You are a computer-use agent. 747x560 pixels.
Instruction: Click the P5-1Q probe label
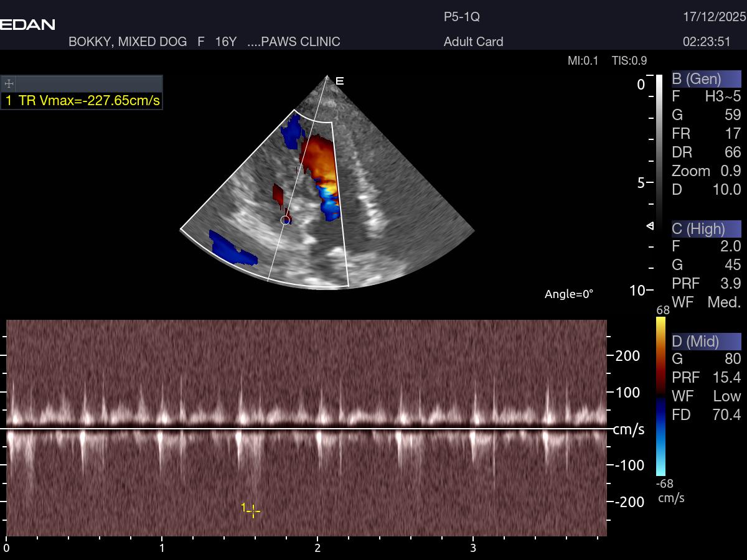coord(461,17)
